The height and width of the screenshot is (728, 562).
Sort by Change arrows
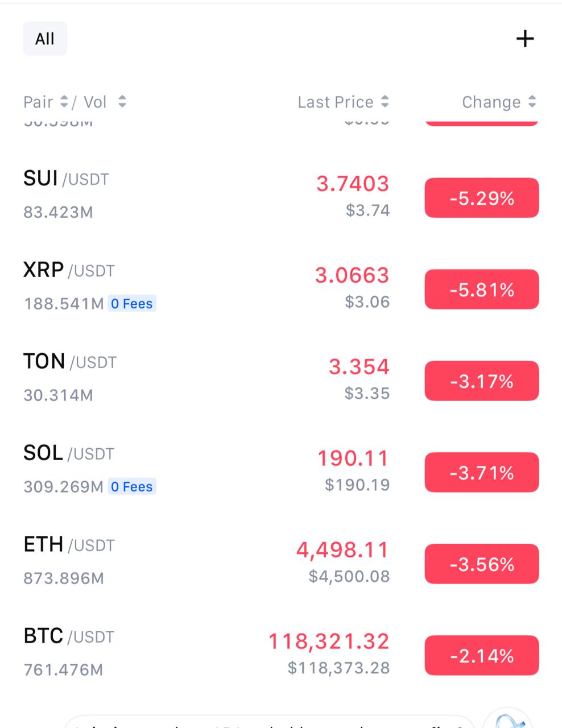click(x=532, y=102)
